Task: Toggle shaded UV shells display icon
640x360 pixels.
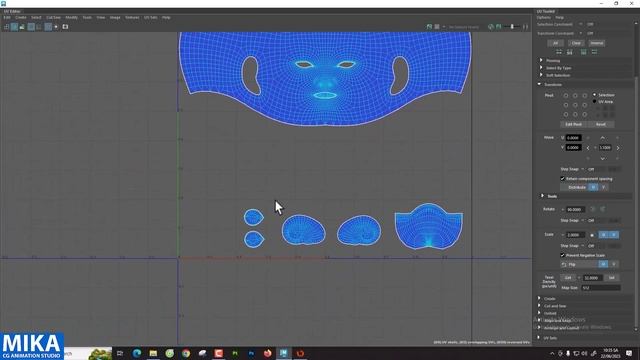Action: tap(14, 27)
